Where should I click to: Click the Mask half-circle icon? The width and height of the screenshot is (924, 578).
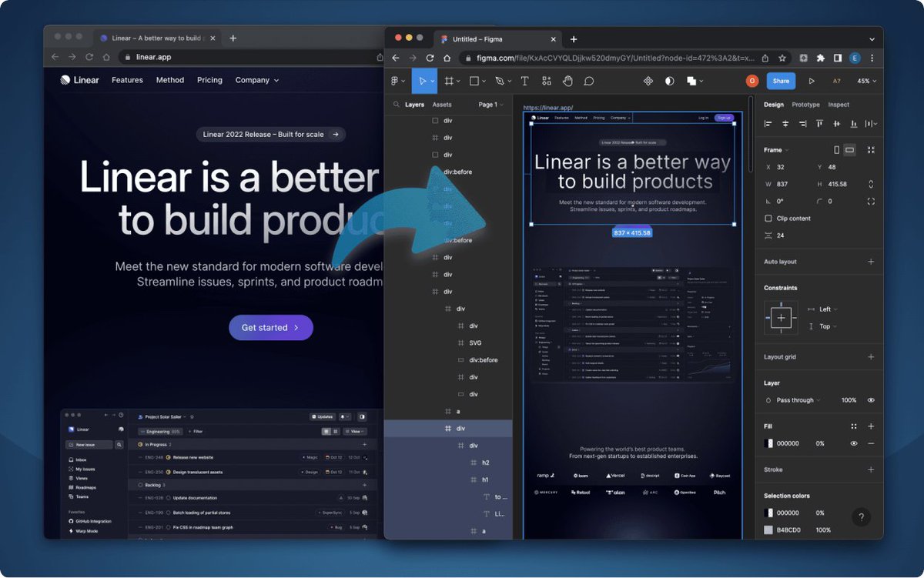click(x=669, y=81)
